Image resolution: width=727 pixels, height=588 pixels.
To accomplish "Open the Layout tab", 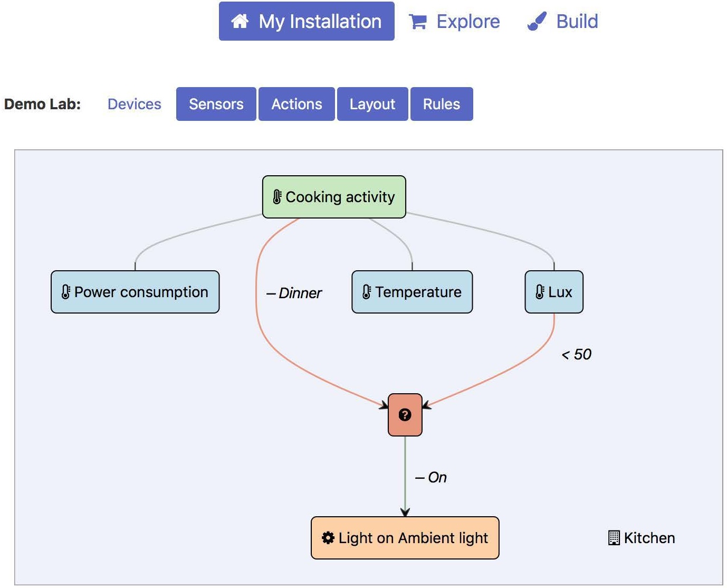I will coord(372,104).
